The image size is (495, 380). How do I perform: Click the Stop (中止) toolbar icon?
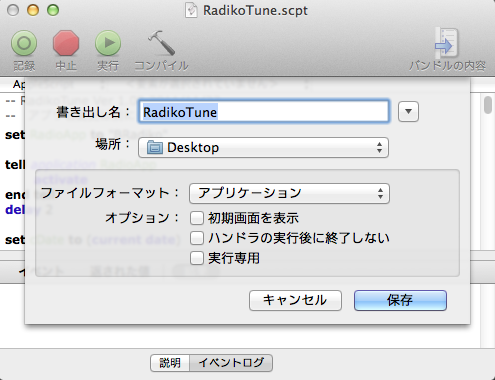tap(66, 43)
